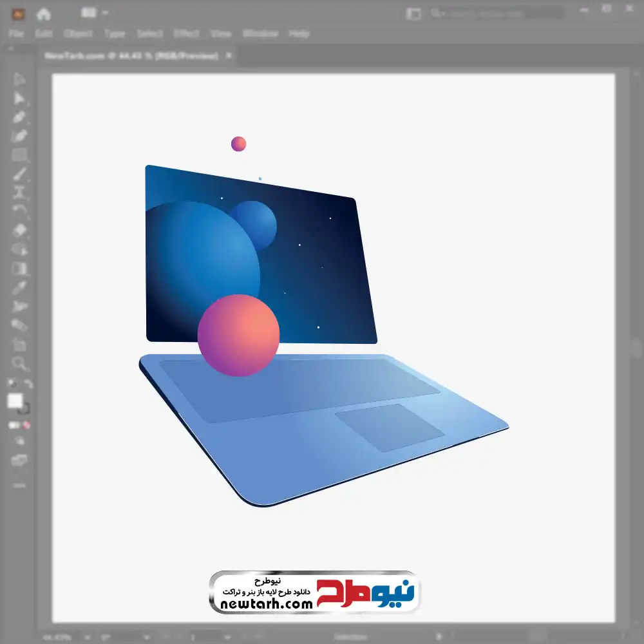Click the Home icon in top bar

tap(43, 14)
